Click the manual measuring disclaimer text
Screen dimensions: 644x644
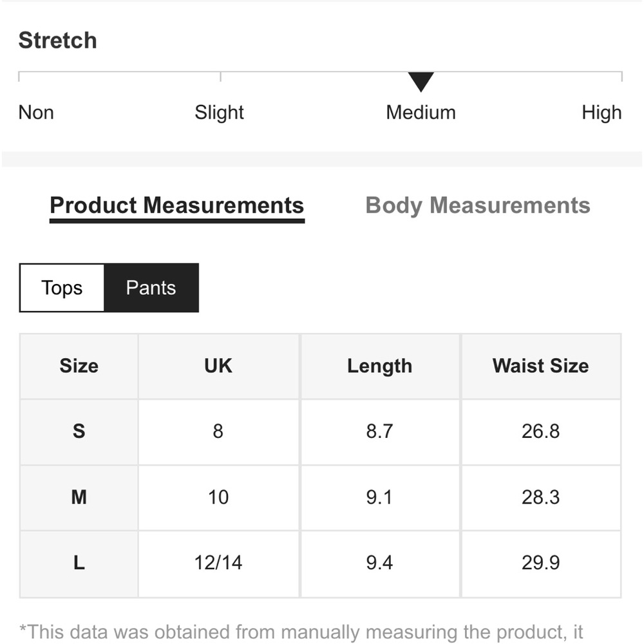[301, 632]
